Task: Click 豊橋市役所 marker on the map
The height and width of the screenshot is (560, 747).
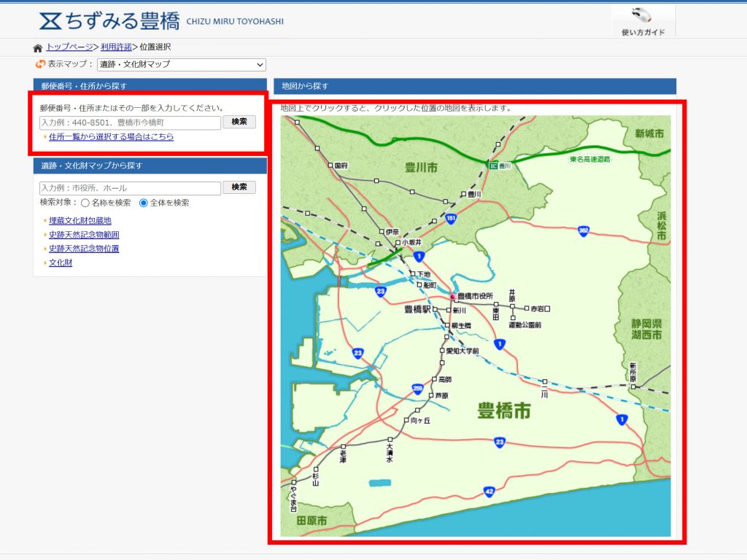Action: coord(453,297)
